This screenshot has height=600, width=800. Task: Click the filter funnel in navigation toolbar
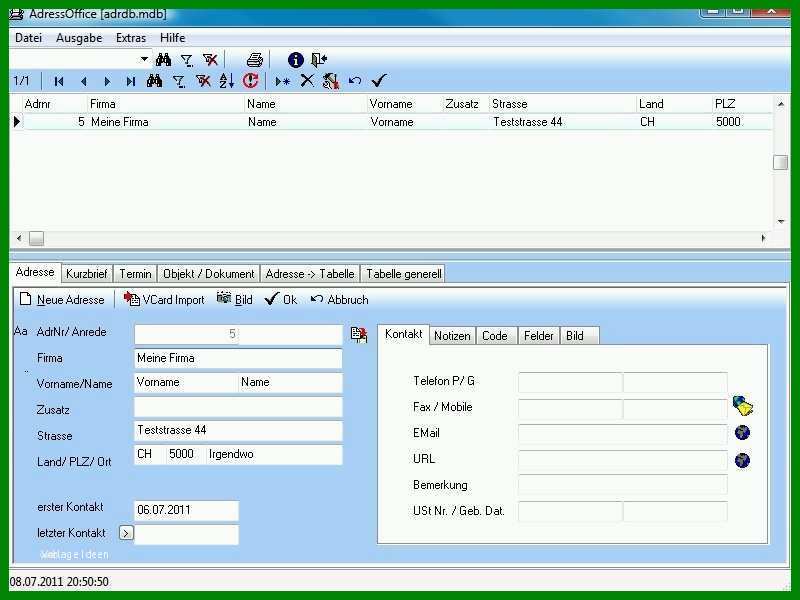[x=179, y=81]
